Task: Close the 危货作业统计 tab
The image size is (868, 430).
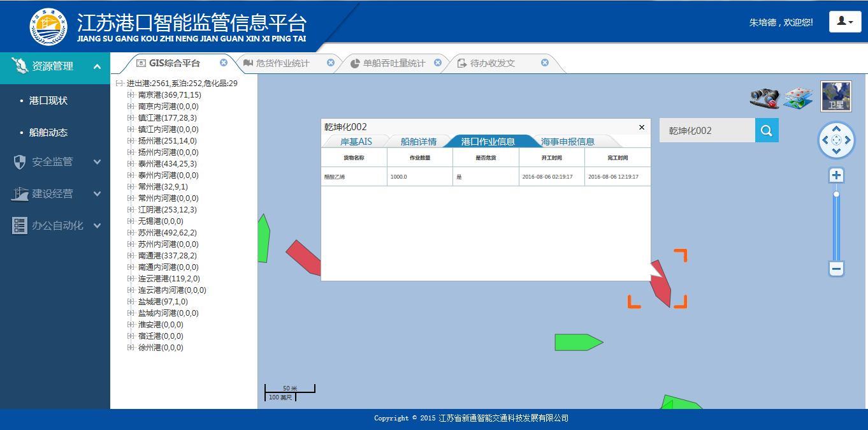Action: coord(331,63)
